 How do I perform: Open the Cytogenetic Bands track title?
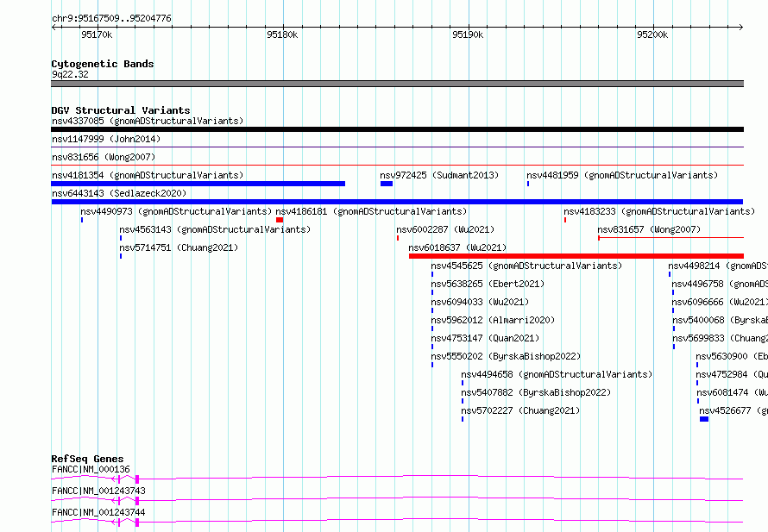(103, 64)
